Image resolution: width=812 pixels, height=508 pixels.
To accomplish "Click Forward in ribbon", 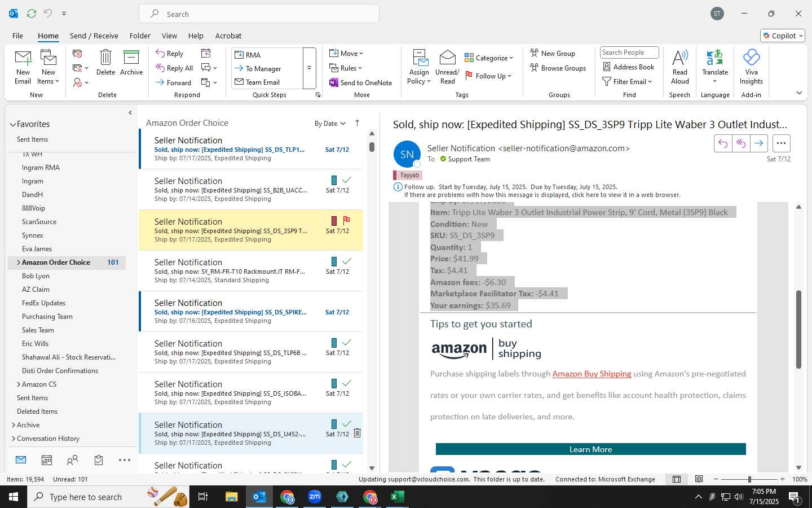I will pos(174,82).
